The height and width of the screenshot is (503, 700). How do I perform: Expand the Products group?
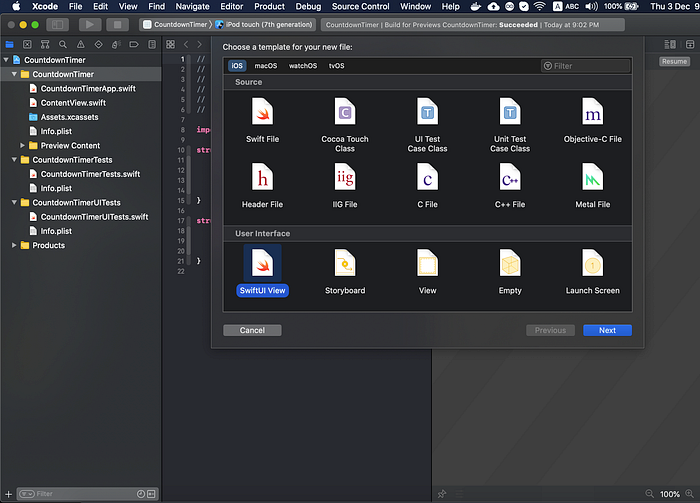click(14, 245)
